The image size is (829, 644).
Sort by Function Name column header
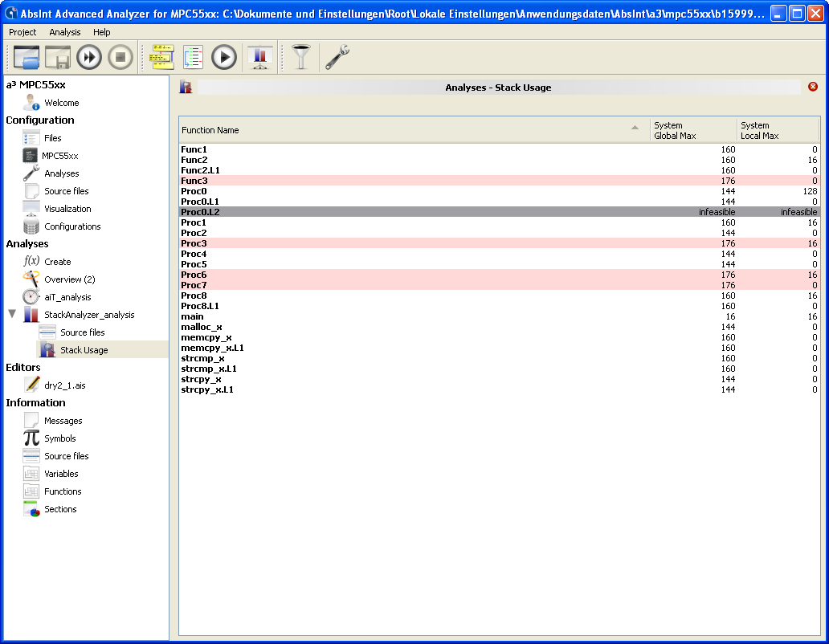click(x=414, y=130)
